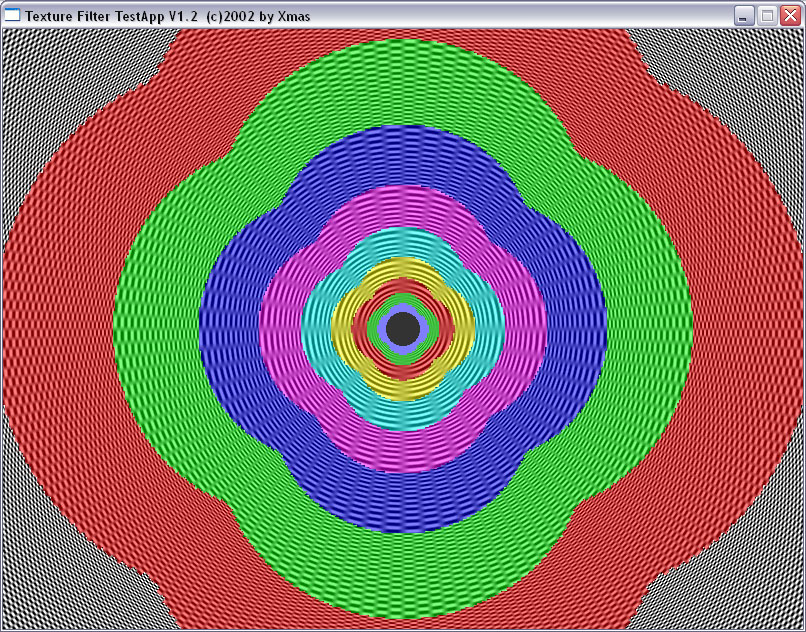Click the window title text 'Texture Filter TestApp V1.2'

click(111, 16)
